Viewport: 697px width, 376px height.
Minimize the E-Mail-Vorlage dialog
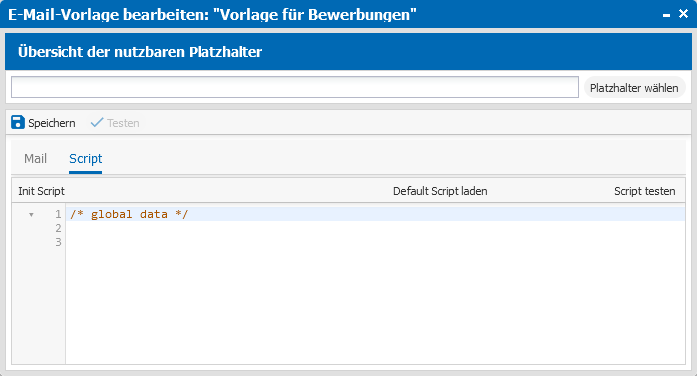666,15
